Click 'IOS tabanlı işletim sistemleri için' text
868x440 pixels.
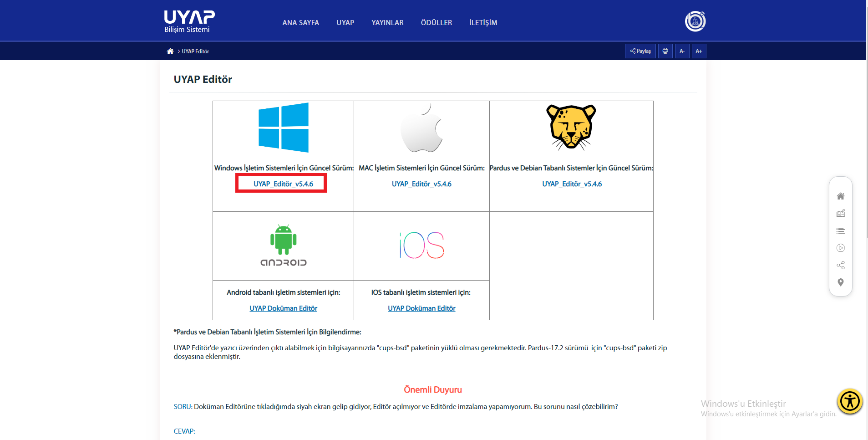click(x=421, y=292)
